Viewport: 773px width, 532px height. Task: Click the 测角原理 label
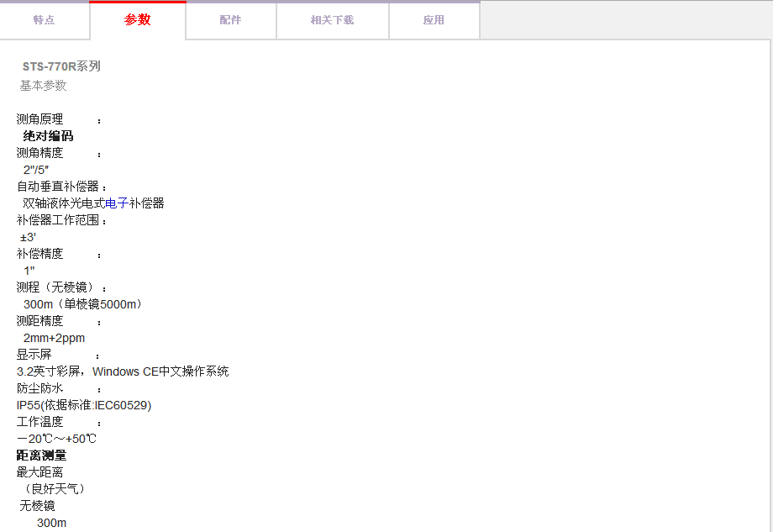39,119
